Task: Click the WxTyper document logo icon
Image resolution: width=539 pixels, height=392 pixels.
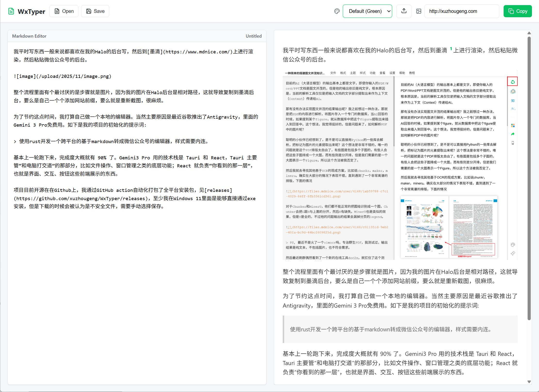Action: (x=11, y=11)
